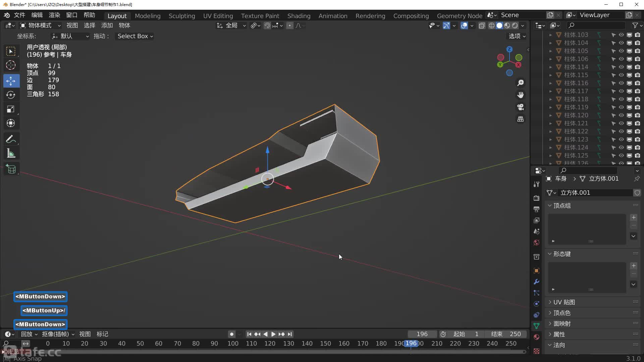Switch to orthographic grid view icon
Image resolution: width=644 pixels, height=362 pixels.
click(x=520, y=119)
